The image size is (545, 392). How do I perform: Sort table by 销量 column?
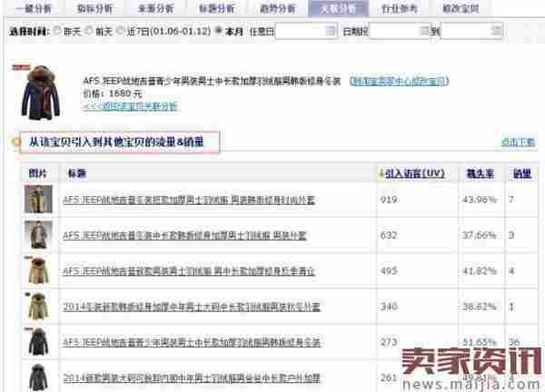point(522,173)
